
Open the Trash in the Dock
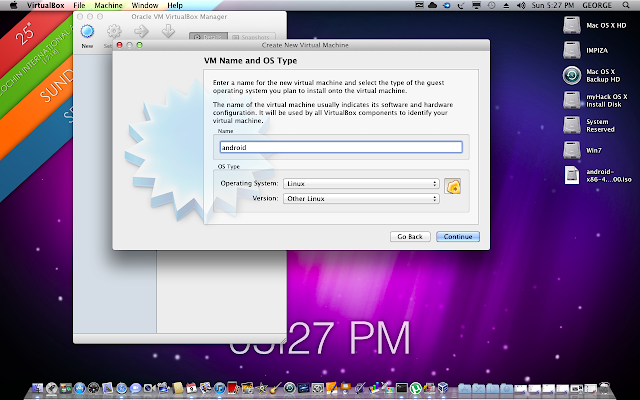604,388
